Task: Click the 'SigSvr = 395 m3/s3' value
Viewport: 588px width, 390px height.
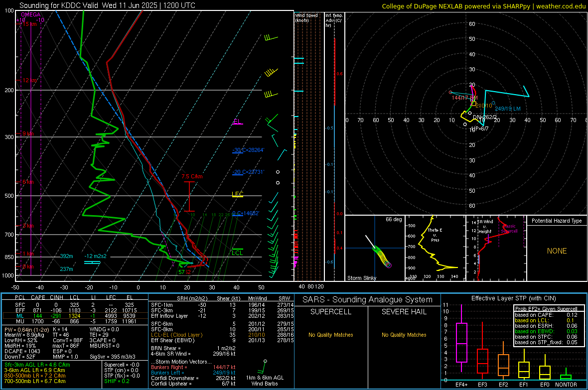Action: tap(112, 357)
